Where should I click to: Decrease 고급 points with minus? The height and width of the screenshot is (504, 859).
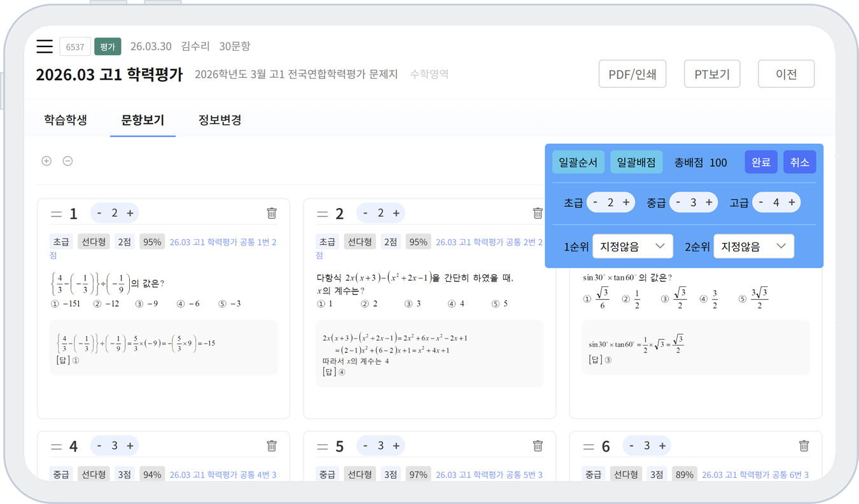point(760,202)
